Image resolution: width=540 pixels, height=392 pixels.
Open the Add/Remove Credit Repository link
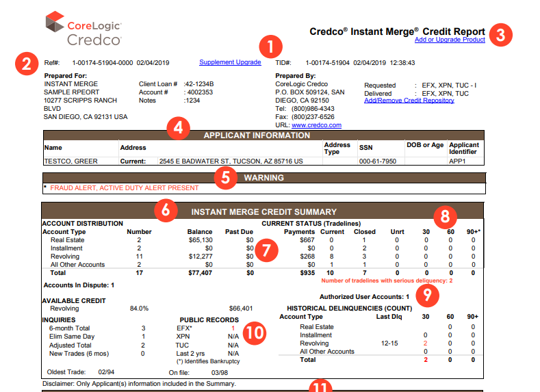point(409,101)
